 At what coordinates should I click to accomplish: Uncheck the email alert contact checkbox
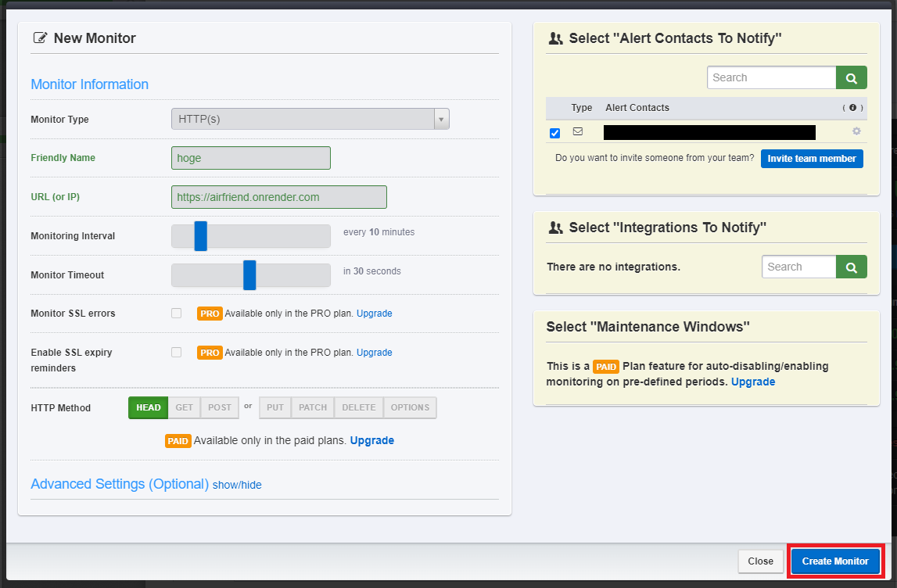tap(555, 133)
